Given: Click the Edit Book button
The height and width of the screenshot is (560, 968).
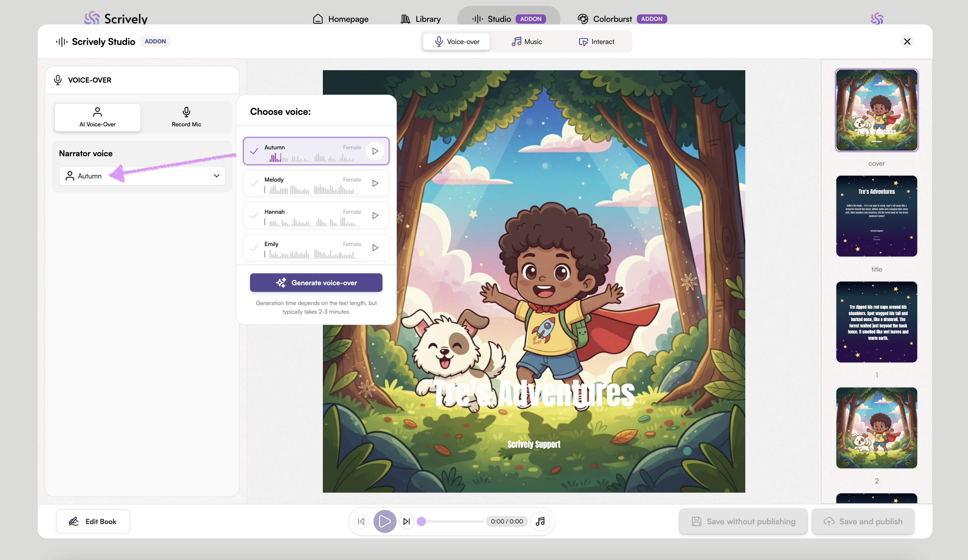Looking at the screenshot, I should tap(93, 521).
